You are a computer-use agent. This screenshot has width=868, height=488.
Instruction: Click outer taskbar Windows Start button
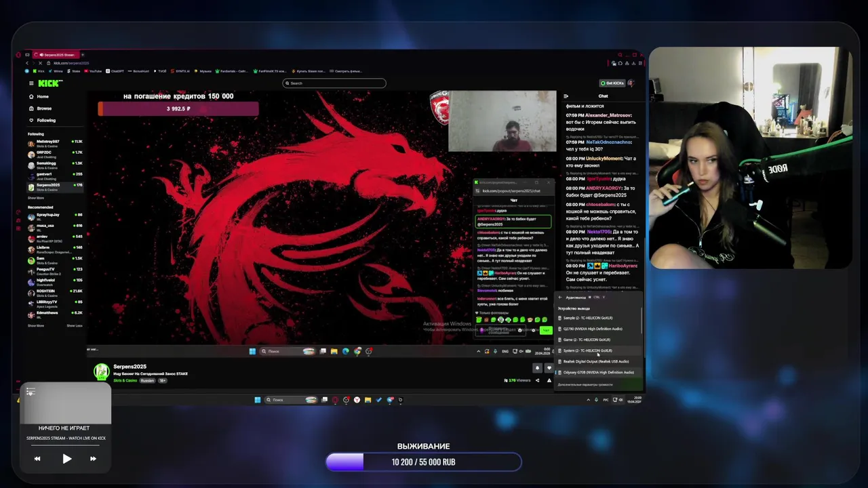[x=257, y=400]
